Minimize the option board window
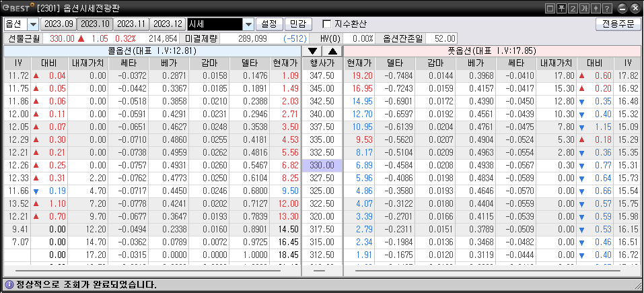Image resolution: width=644 pixels, height=293 pixels. [x=622, y=8]
